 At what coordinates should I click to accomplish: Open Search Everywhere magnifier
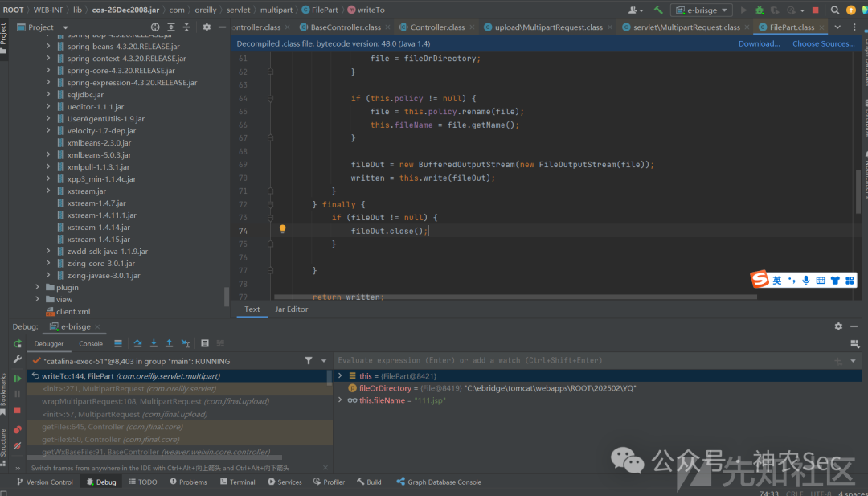coord(835,10)
